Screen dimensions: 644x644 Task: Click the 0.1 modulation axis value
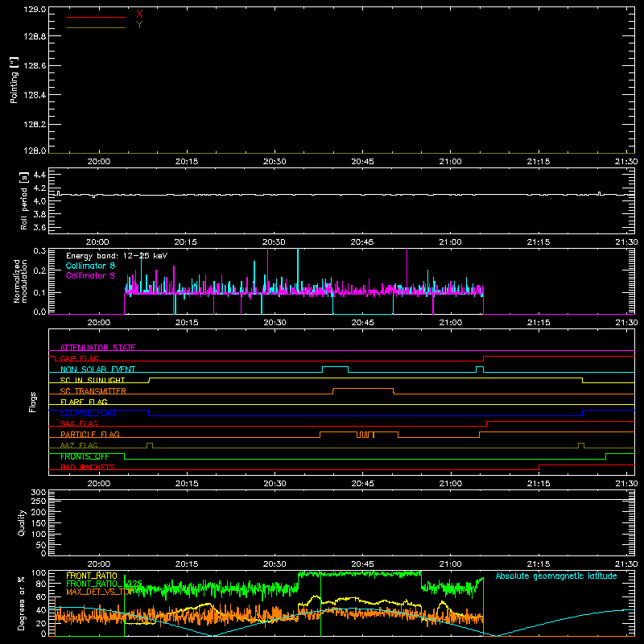pyautogui.click(x=39, y=292)
